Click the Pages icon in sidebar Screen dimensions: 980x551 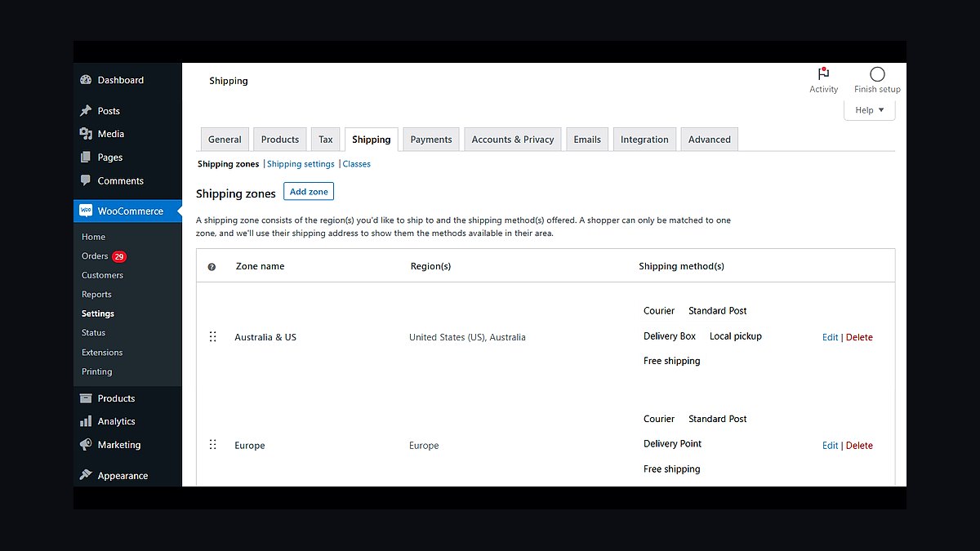tap(86, 158)
